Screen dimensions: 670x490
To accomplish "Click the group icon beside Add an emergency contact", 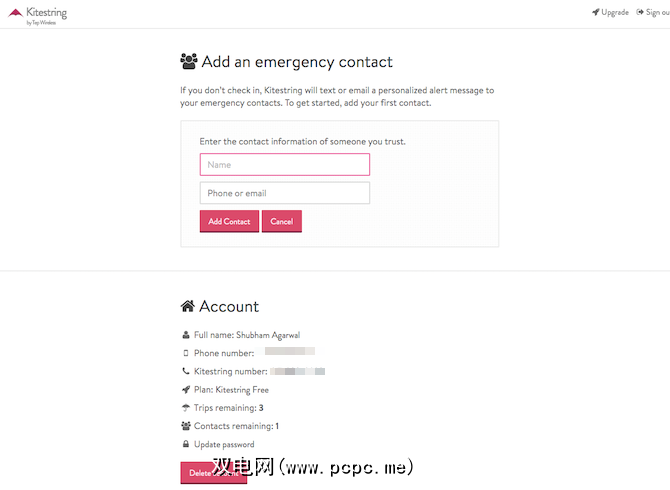I will [189, 62].
